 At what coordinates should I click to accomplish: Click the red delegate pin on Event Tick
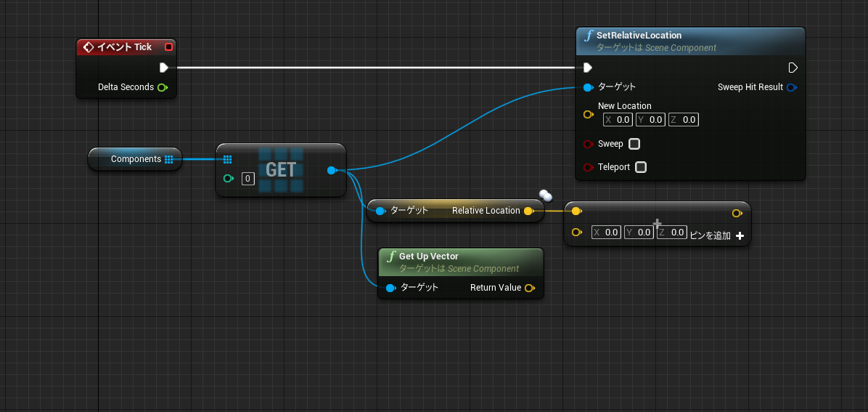point(169,47)
